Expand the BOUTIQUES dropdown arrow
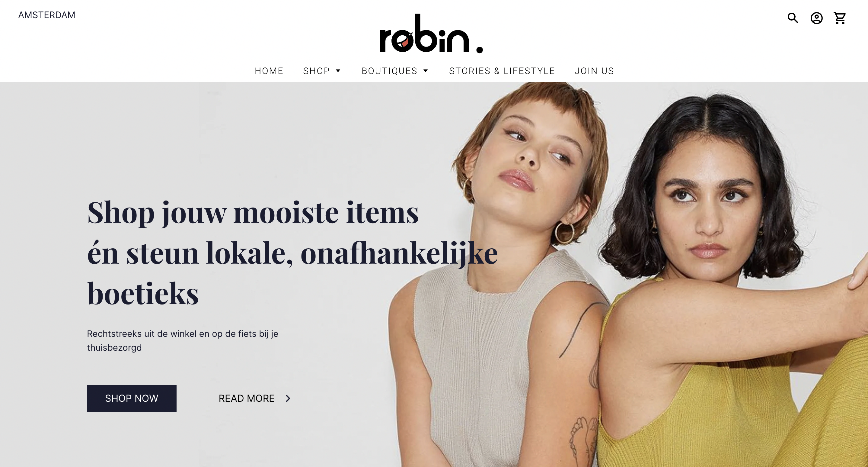This screenshot has width=868, height=467. [x=426, y=71]
